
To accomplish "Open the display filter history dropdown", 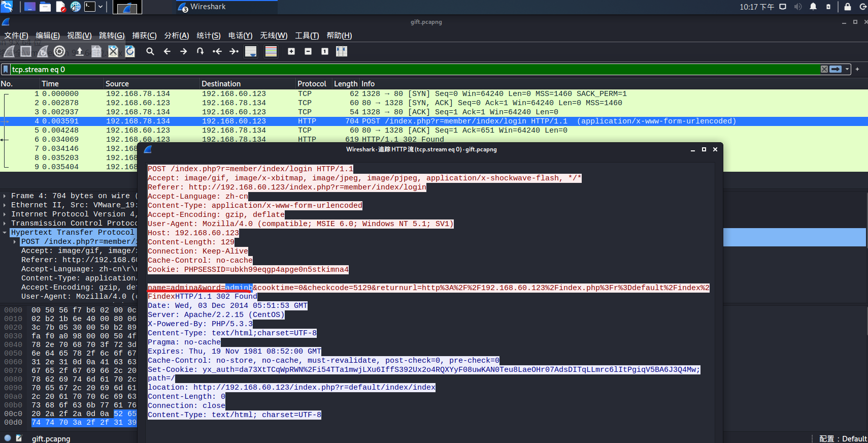I will [847, 69].
